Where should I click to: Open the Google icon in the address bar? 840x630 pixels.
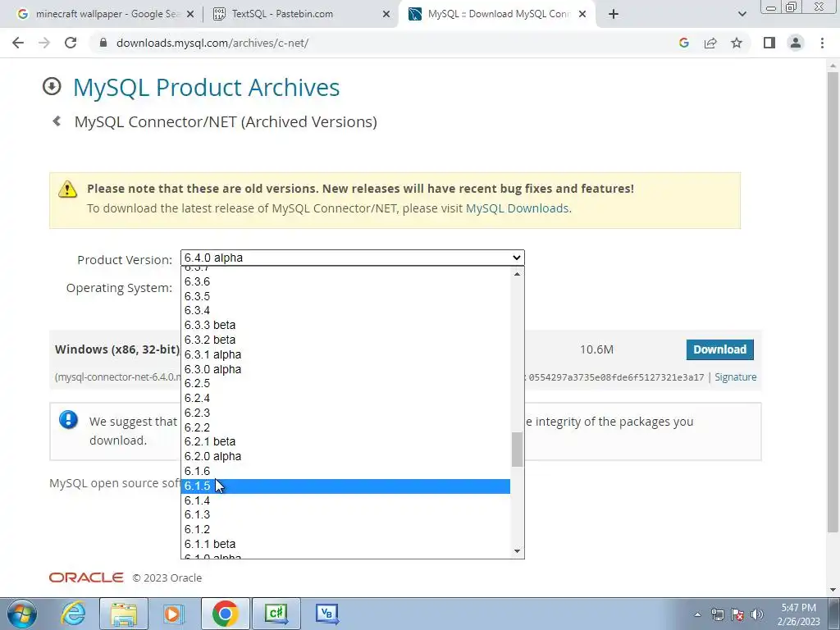pyautogui.click(x=683, y=43)
